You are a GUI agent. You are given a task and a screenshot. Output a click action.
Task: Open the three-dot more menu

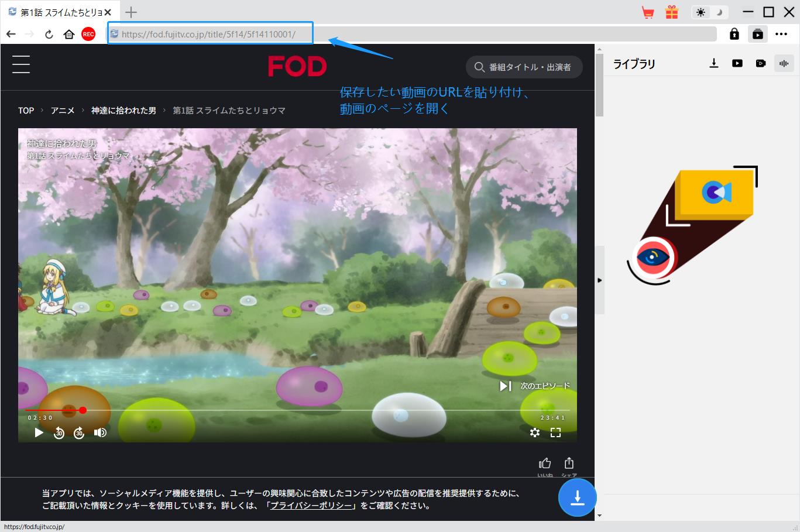click(781, 34)
